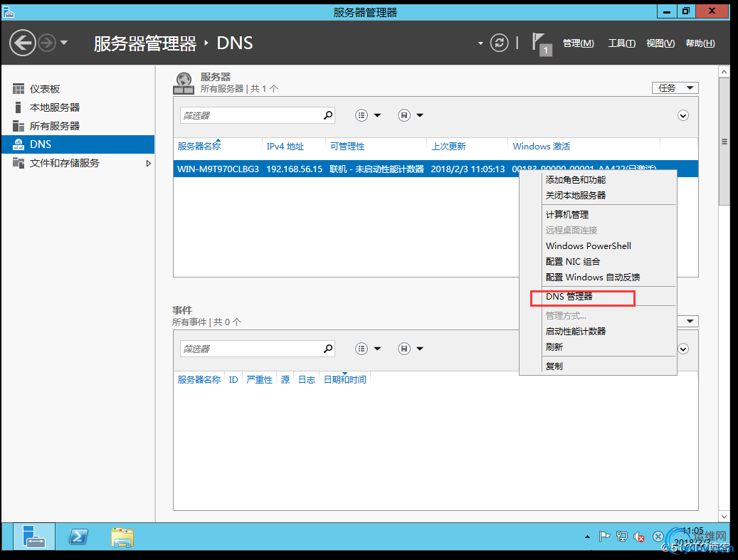The image size is (738, 560).
Task: Open navigation history dropdown beside forward arrow
Action: 64,43
